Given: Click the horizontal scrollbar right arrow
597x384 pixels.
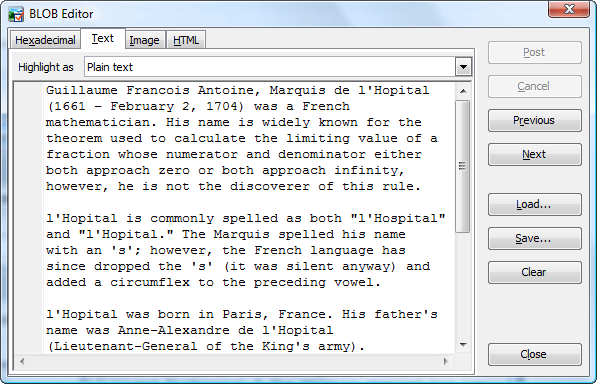Looking at the screenshot, I should pyautogui.click(x=445, y=361).
